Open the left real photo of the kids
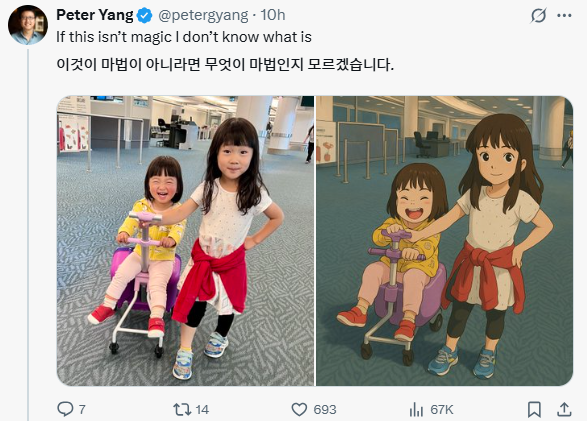The image size is (587, 421). point(185,241)
